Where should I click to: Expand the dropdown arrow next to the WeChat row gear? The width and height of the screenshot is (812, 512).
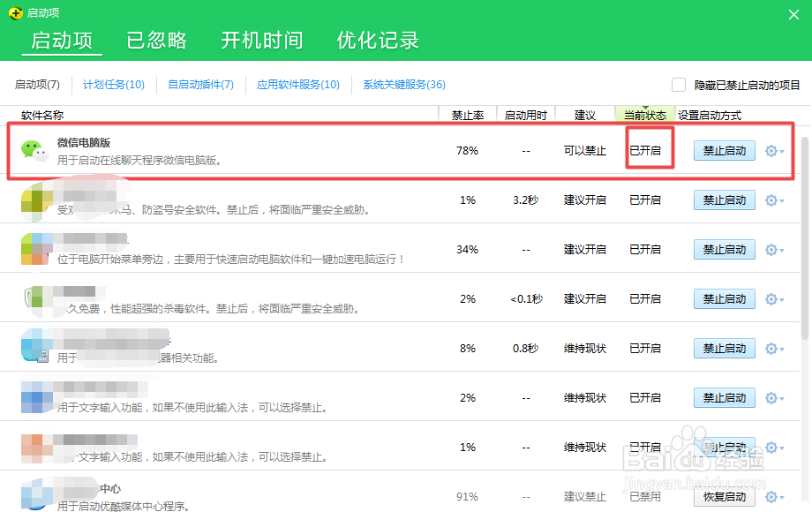[x=780, y=150]
